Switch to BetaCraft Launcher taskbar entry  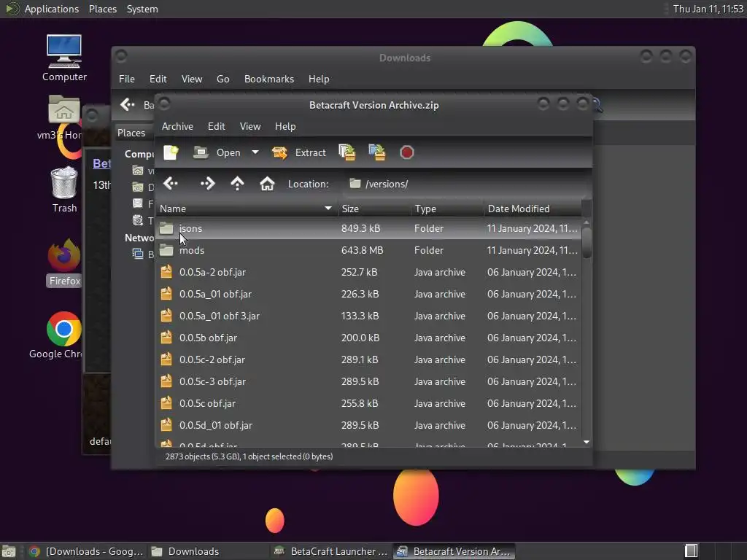(332, 551)
